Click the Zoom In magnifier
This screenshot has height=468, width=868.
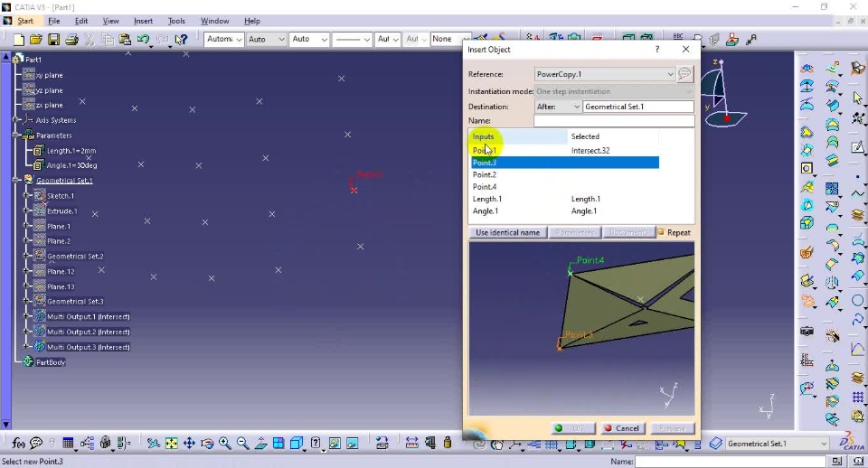[225, 443]
